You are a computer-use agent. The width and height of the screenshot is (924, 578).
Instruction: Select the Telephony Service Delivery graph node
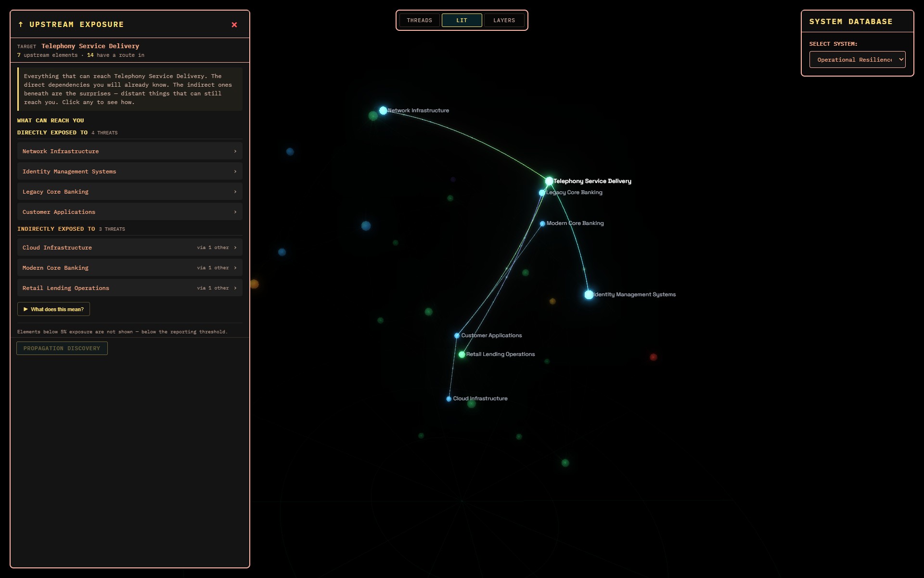tap(549, 181)
